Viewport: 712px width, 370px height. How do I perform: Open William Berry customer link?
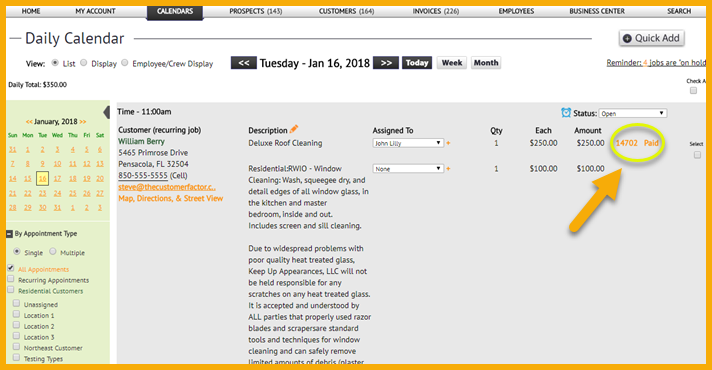(x=141, y=141)
